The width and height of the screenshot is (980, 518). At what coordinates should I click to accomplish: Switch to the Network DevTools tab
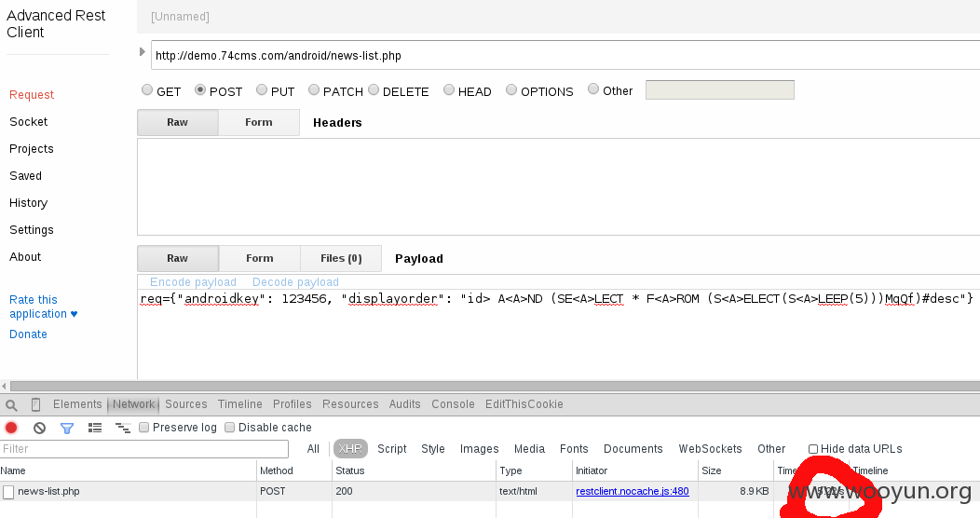(134, 404)
